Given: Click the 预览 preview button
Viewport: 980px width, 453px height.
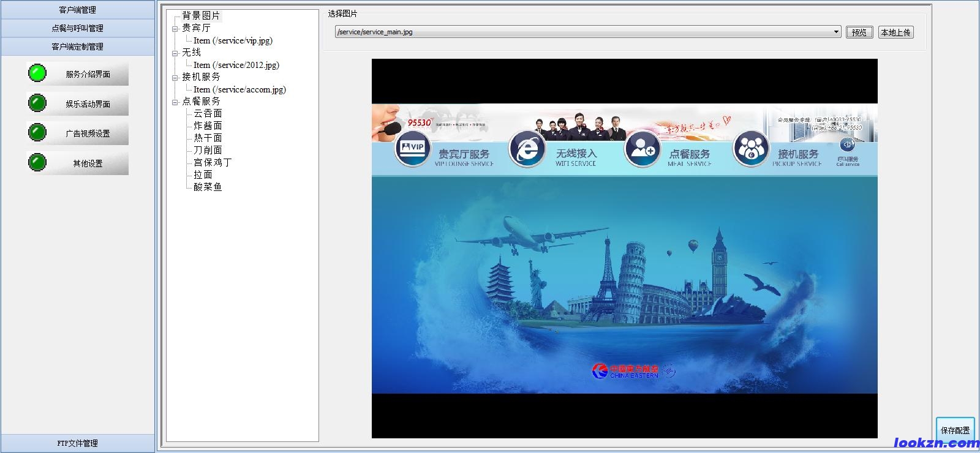Looking at the screenshot, I should coord(859,32).
